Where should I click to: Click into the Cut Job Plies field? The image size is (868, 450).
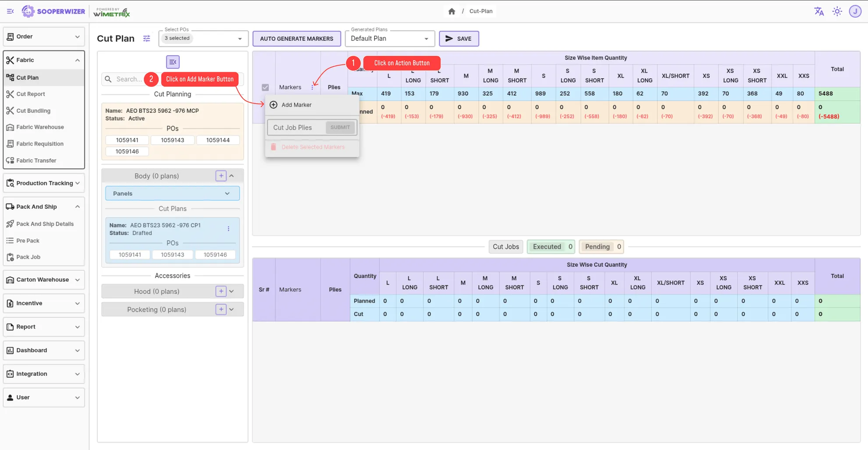pos(296,128)
